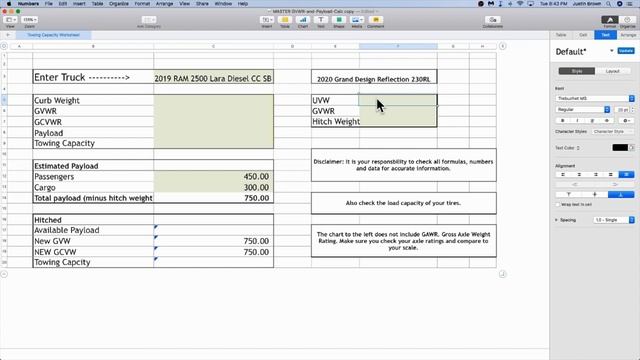Open the Organize inspector icon
The width and height of the screenshot is (640, 360).
627,20
